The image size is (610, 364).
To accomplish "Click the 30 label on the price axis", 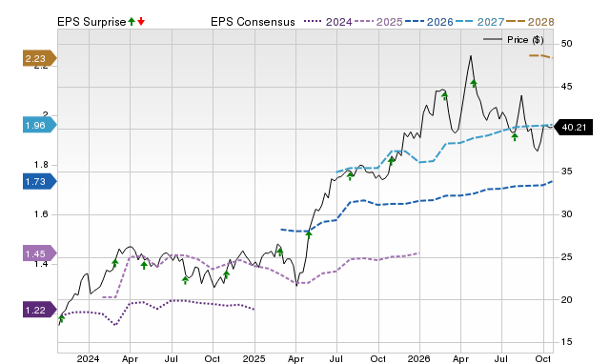I will coord(566,214).
